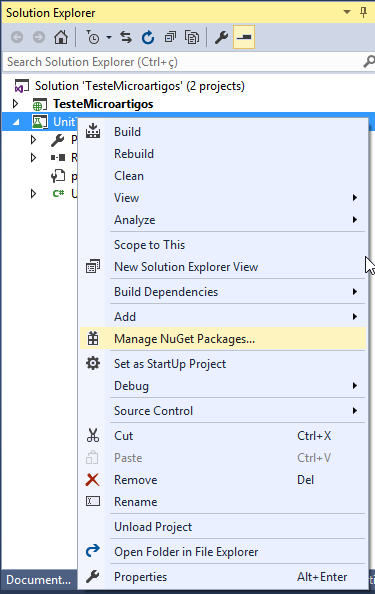Toggle the Preview Selected Items button
The height and width of the screenshot is (594, 375).
coord(244,37)
